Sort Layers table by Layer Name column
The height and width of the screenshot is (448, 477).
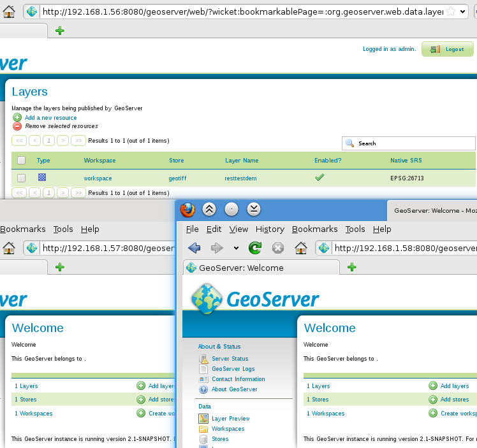click(x=242, y=160)
